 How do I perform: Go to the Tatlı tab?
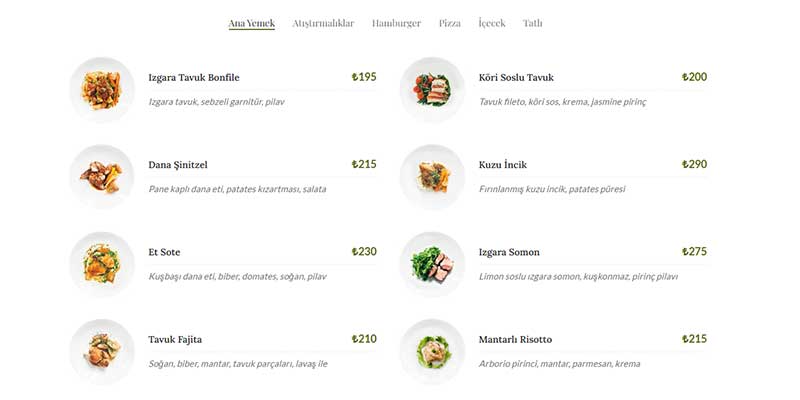pyautogui.click(x=532, y=23)
